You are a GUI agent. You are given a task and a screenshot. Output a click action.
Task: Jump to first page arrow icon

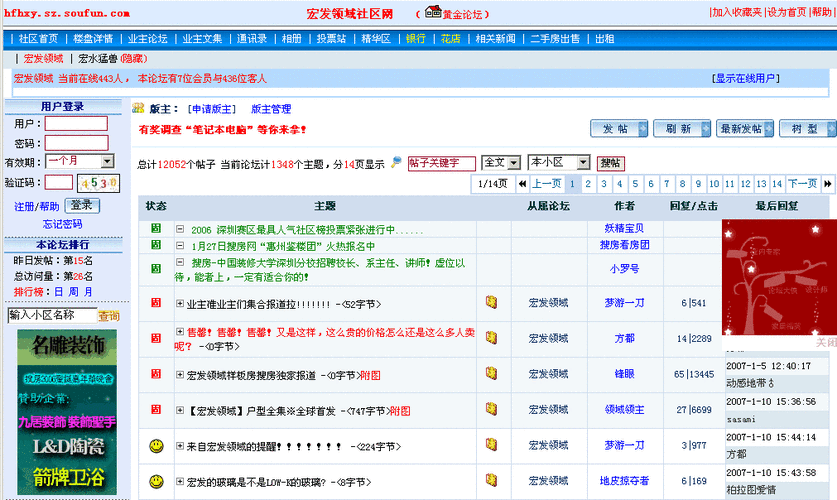[522, 184]
